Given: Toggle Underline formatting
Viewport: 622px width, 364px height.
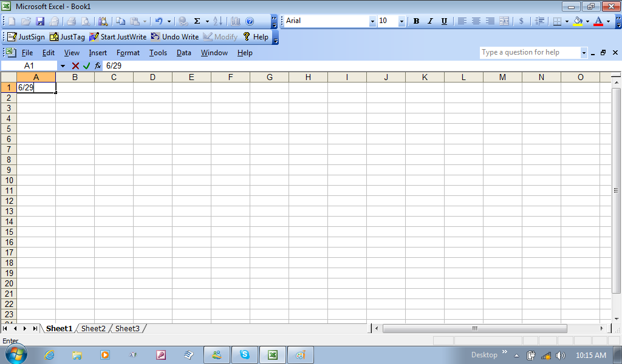Looking at the screenshot, I should 444,21.
